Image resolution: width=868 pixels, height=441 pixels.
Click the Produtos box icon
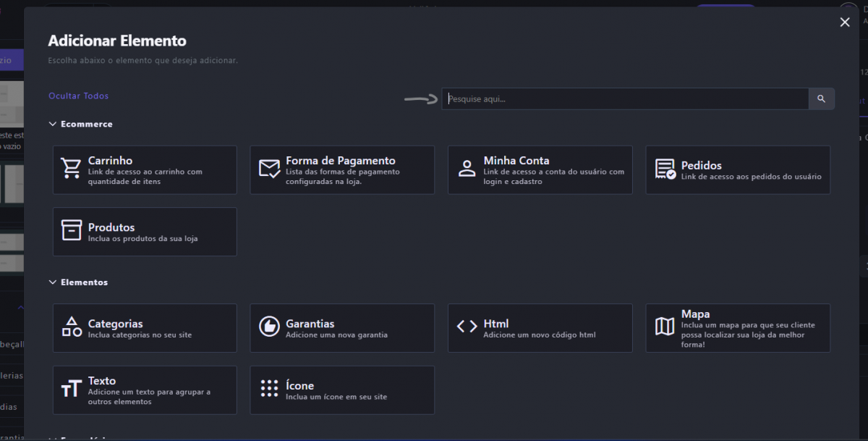point(71,231)
